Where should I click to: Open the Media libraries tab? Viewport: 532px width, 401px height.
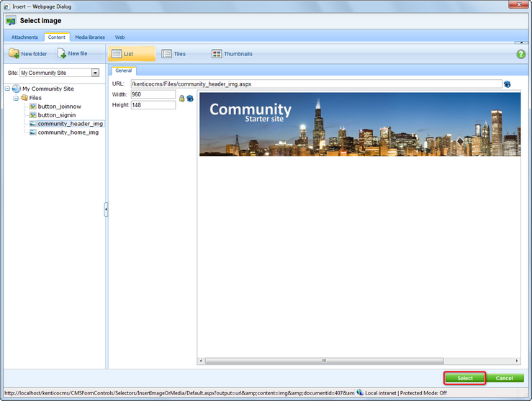click(x=90, y=37)
